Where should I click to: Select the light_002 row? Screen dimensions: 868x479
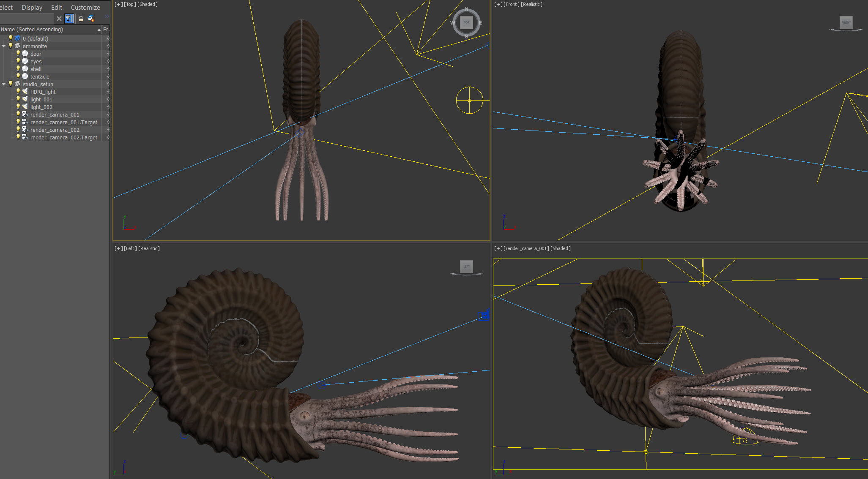pyautogui.click(x=55, y=107)
